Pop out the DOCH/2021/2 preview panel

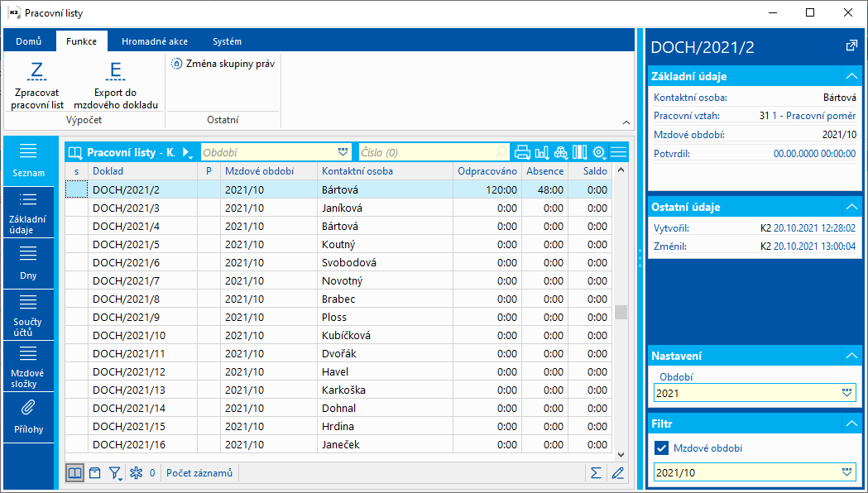(x=851, y=46)
